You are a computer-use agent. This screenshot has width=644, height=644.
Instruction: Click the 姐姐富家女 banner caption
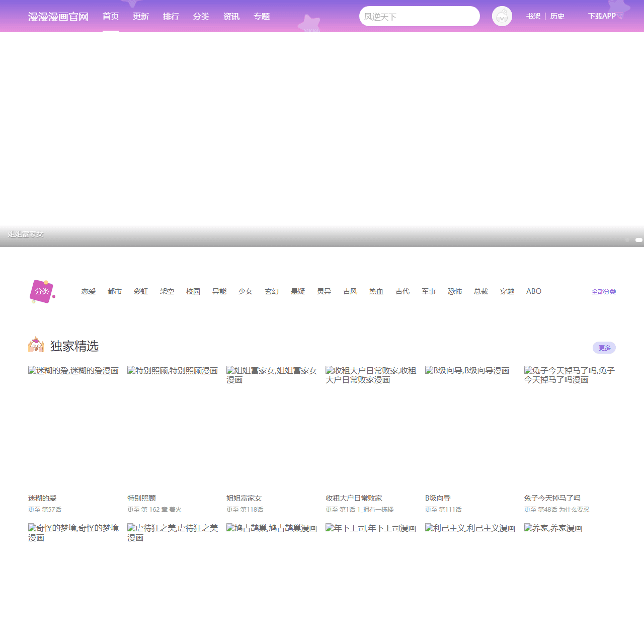tap(26, 234)
